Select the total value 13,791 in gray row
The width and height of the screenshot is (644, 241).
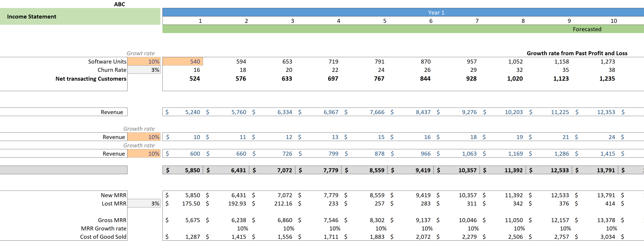(x=606, y=170)
